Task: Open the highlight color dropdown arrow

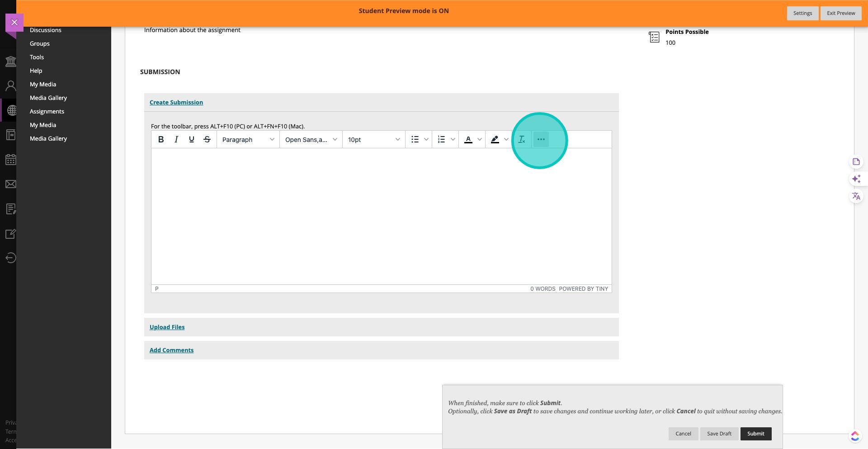Action: coord(506,140)
